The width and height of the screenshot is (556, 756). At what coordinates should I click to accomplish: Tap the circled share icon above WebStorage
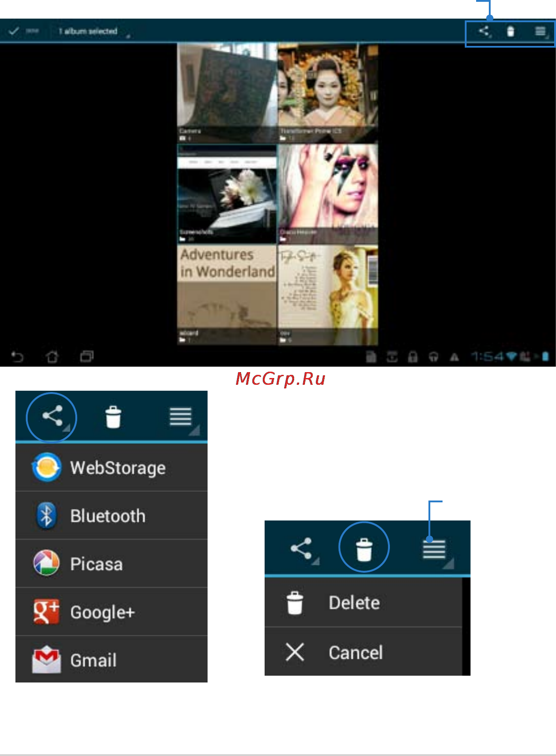52,417
